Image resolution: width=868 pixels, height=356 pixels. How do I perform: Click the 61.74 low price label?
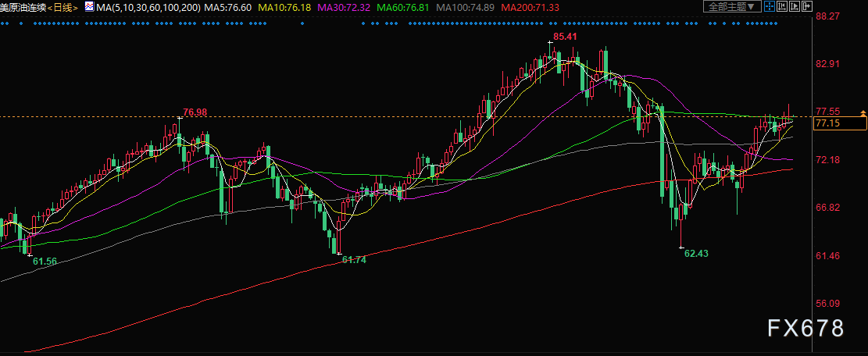tap(354, 259)
